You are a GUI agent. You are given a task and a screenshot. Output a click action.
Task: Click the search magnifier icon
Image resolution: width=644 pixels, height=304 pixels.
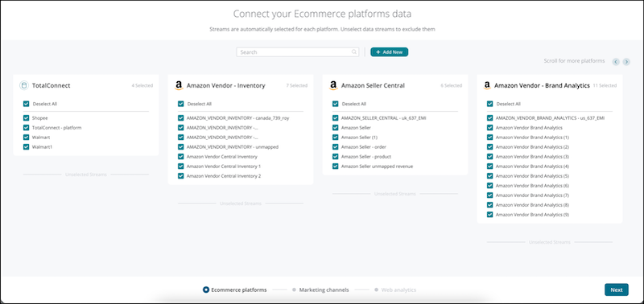pyautogui.click(x=354, y=52)
